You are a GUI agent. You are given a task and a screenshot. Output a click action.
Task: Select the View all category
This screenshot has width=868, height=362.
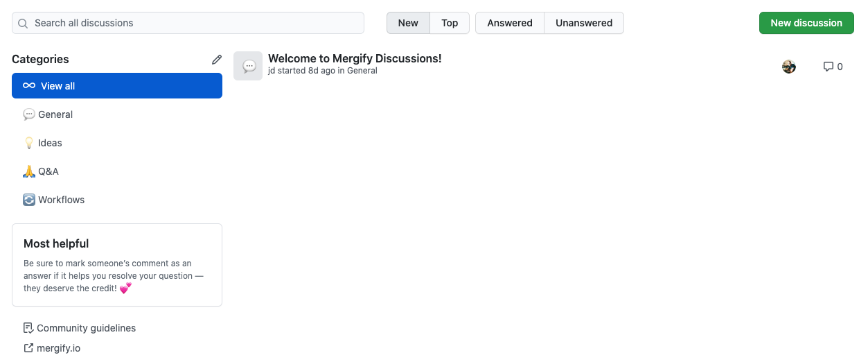pyautogui.click(x=117, y=86)
